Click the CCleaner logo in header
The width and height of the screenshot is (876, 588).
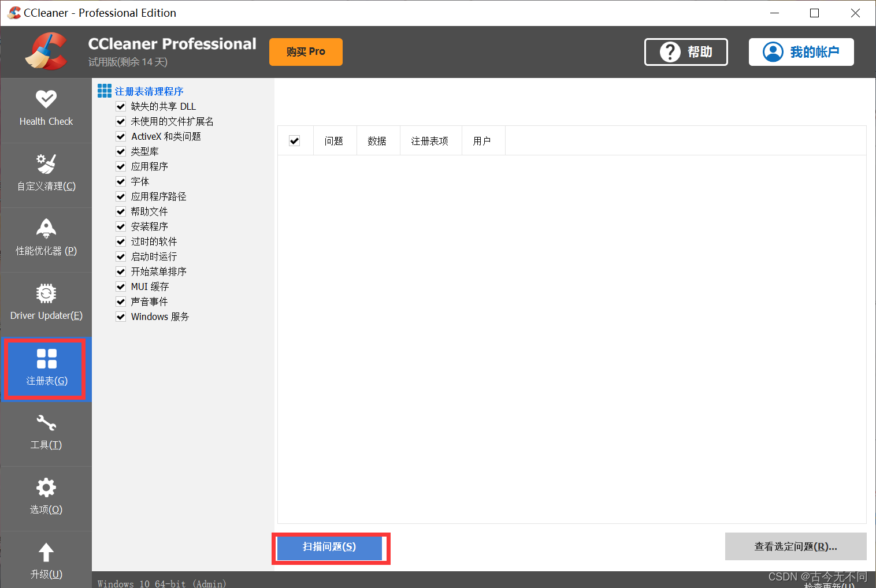click(x=46, y=51)
